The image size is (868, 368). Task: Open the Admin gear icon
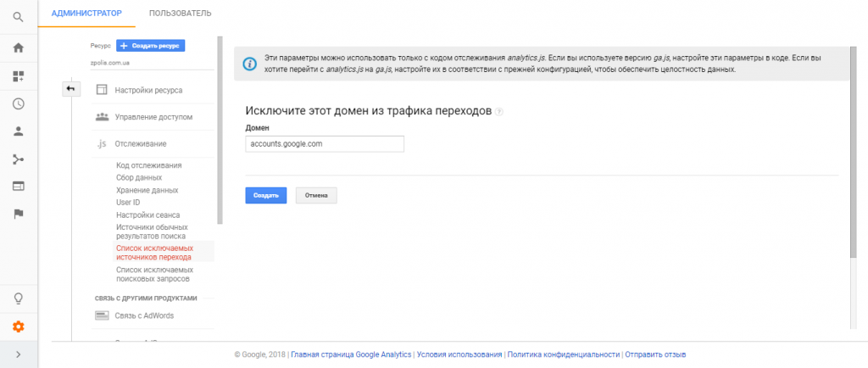pyautogui.click(x=18, y=326)
